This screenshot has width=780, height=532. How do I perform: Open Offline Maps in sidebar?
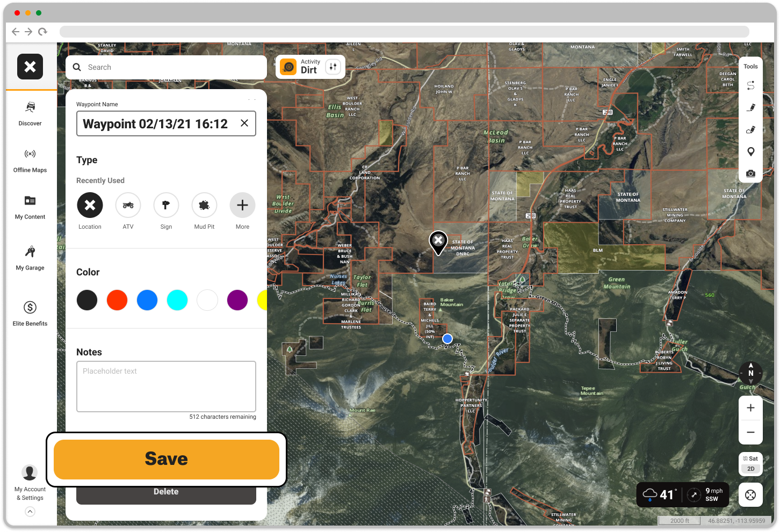coord(30,161)
